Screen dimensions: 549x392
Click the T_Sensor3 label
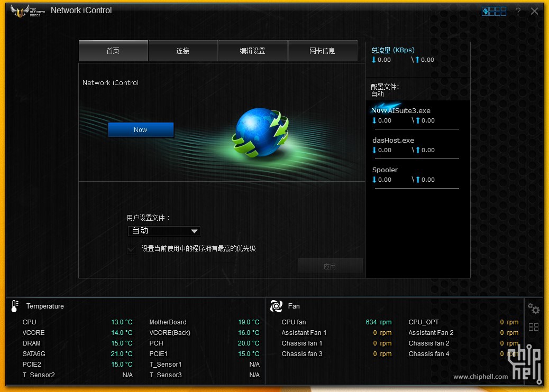[166, 375]
